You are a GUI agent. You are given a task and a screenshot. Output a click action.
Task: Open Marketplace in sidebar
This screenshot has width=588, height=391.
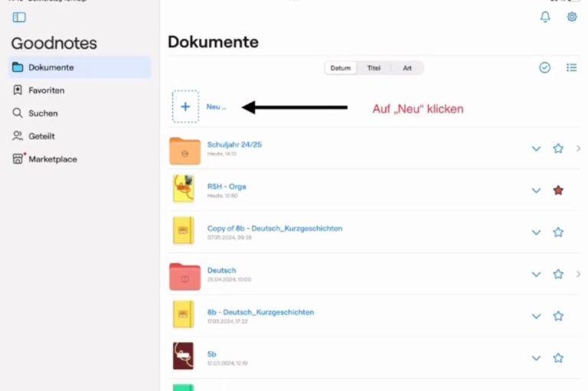tap(52, 159)
